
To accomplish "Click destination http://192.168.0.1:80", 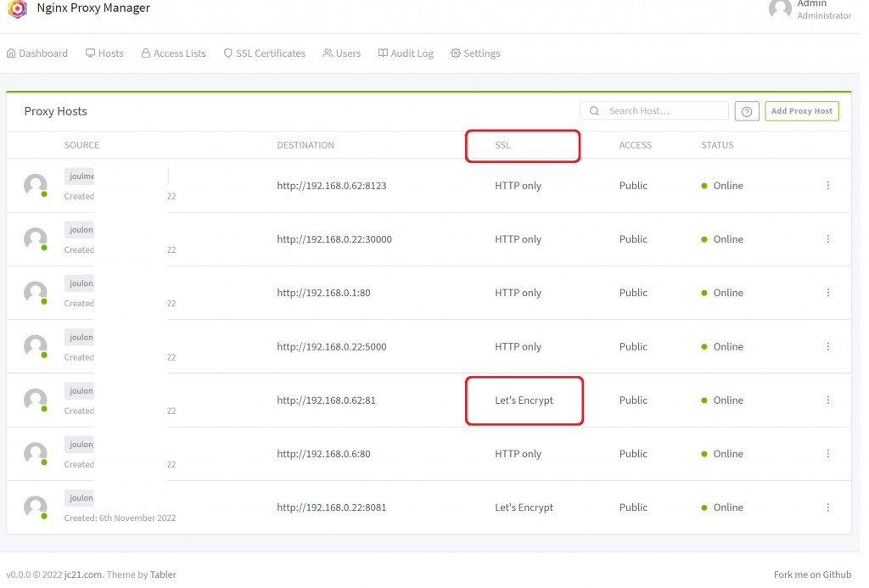I will pos(323,293).
